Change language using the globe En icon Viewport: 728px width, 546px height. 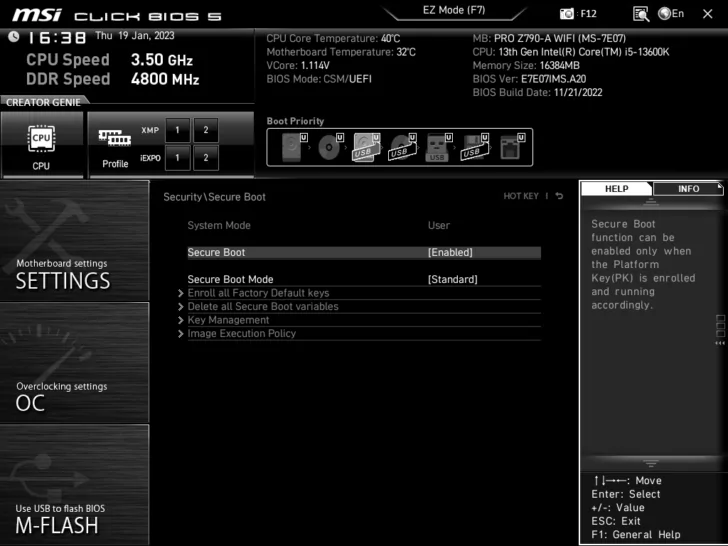[671, 13]
